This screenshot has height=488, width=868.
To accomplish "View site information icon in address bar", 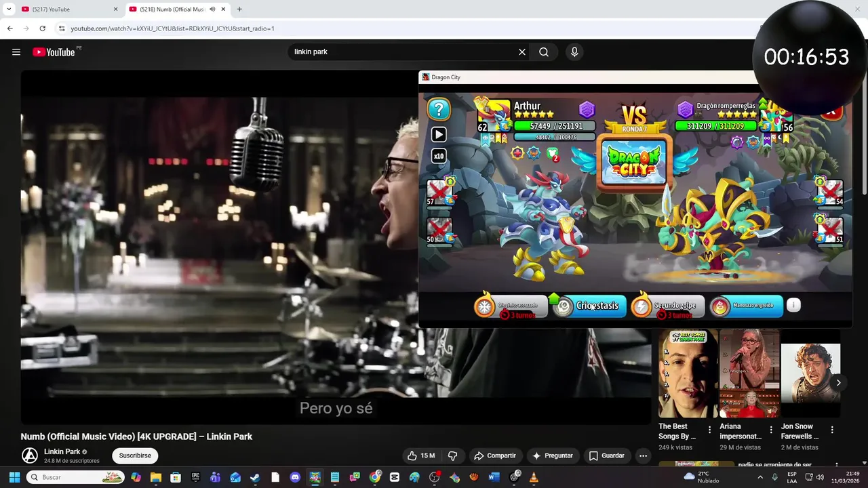I will 62,28.
